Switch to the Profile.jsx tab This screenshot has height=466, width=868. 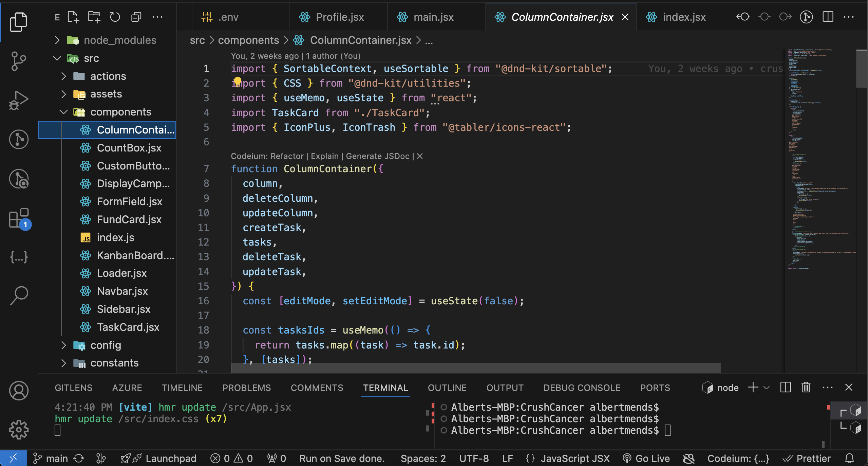(339, 17)
